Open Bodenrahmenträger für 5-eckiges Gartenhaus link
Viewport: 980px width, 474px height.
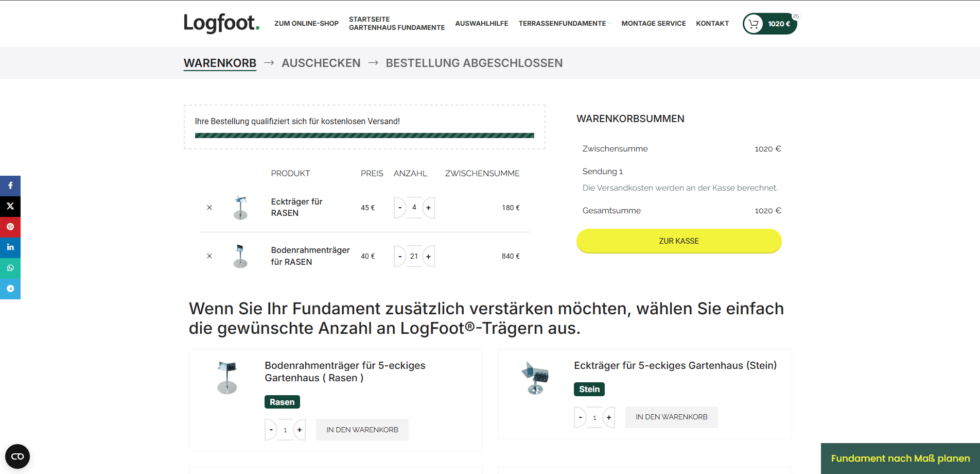345,371
